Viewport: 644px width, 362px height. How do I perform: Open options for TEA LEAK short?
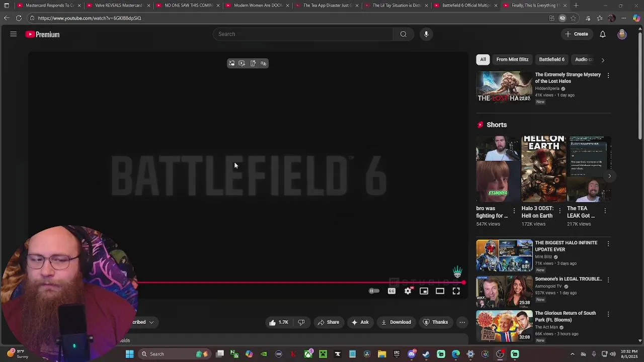pyautogui.click(x=605, y=211)
